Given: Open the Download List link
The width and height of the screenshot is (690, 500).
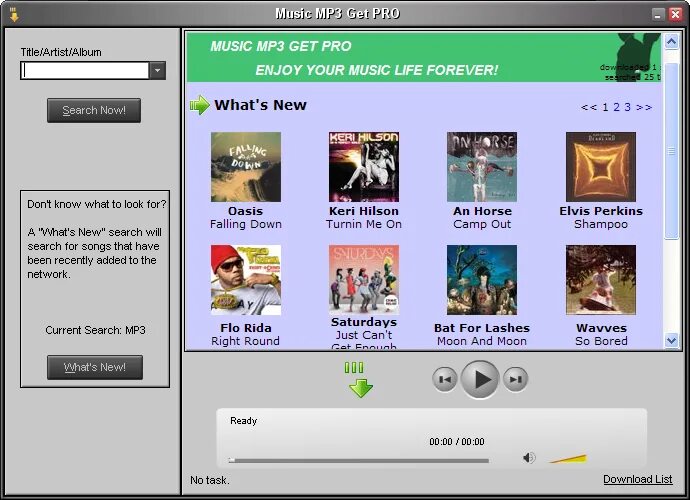Looking at the screenshot, I should click(x=638, y=479).
